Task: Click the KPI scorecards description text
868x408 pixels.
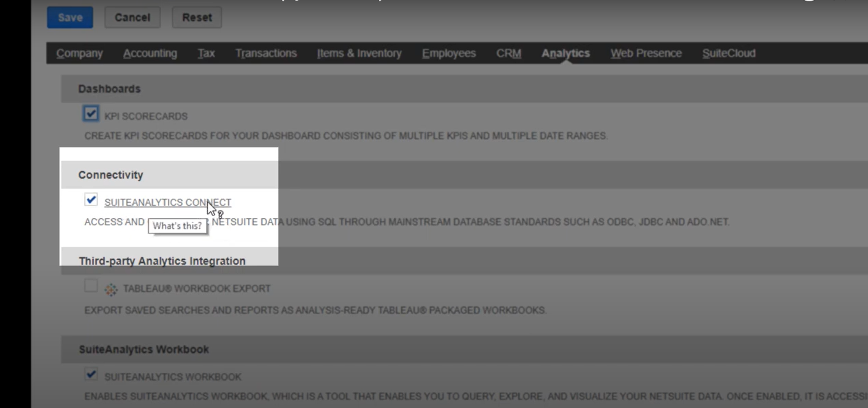Action: [x=346, y=136]
